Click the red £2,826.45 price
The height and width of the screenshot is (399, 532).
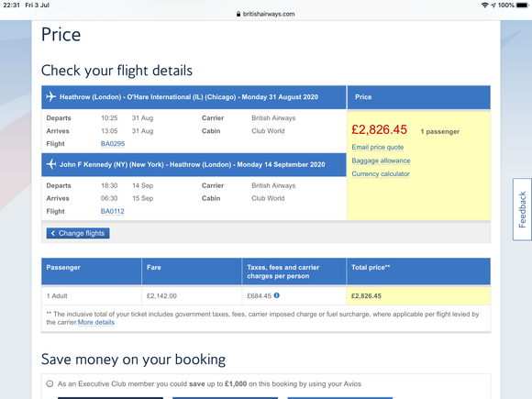point(379,129)
